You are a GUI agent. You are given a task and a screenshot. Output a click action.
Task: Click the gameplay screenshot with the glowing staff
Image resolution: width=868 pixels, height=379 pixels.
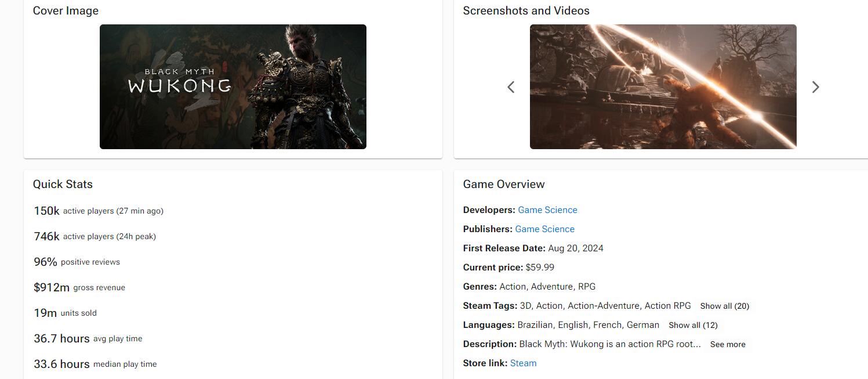tap(663, 86)
